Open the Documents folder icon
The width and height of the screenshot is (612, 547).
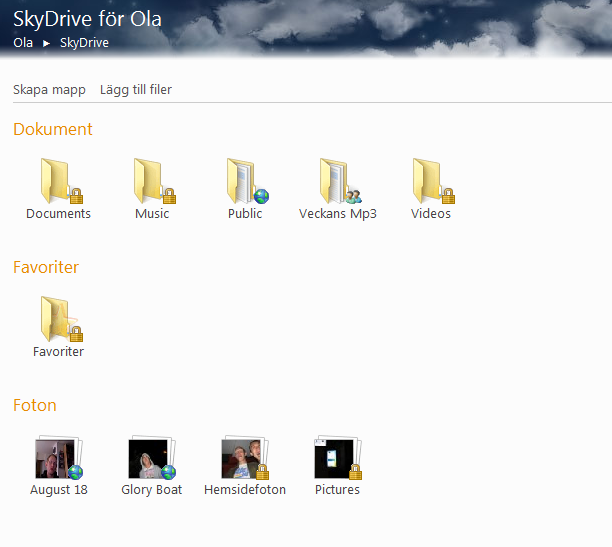coord(61,181)
